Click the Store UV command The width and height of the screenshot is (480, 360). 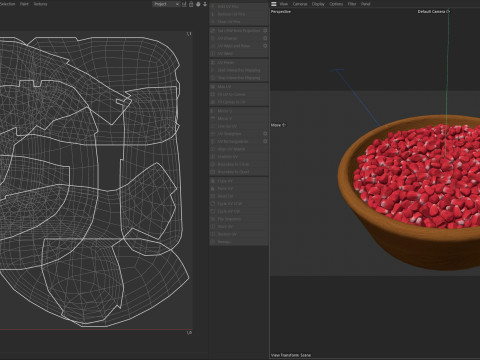239,227
